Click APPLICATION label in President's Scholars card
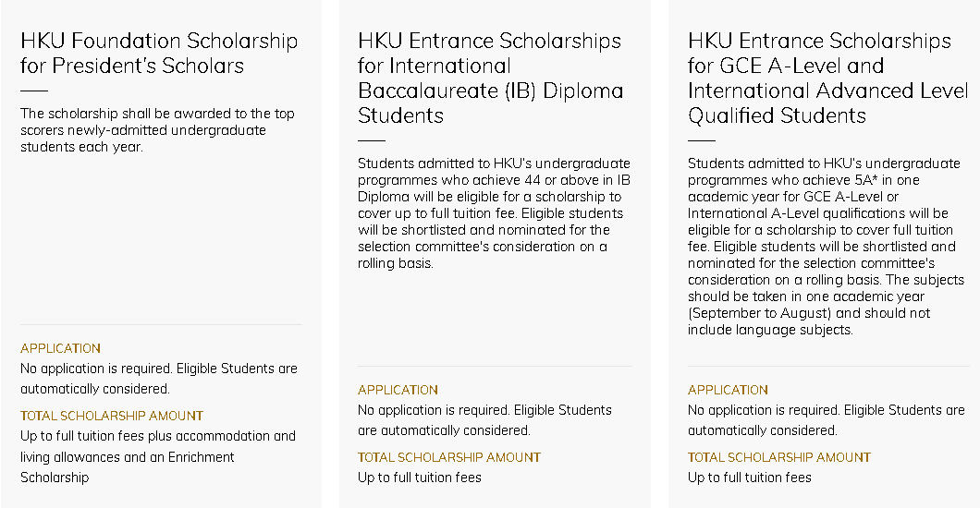 pyautogui.click(x=61, y=348)
